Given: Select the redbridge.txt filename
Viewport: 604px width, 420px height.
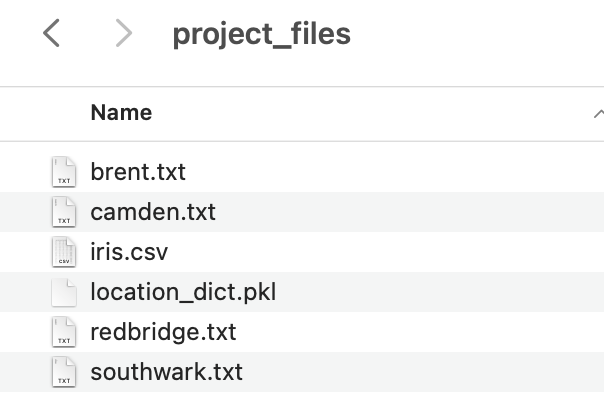Looking at the screenshot, I should click(163, 332).
